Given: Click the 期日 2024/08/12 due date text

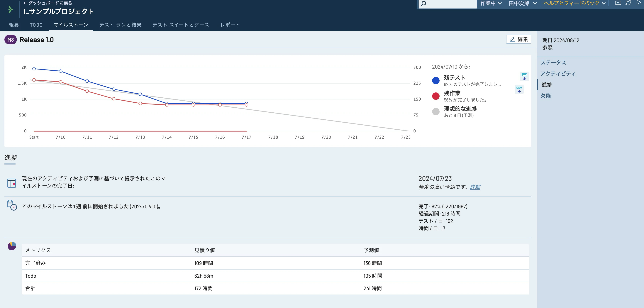Looking at the screenshot, I should [561, 40].
